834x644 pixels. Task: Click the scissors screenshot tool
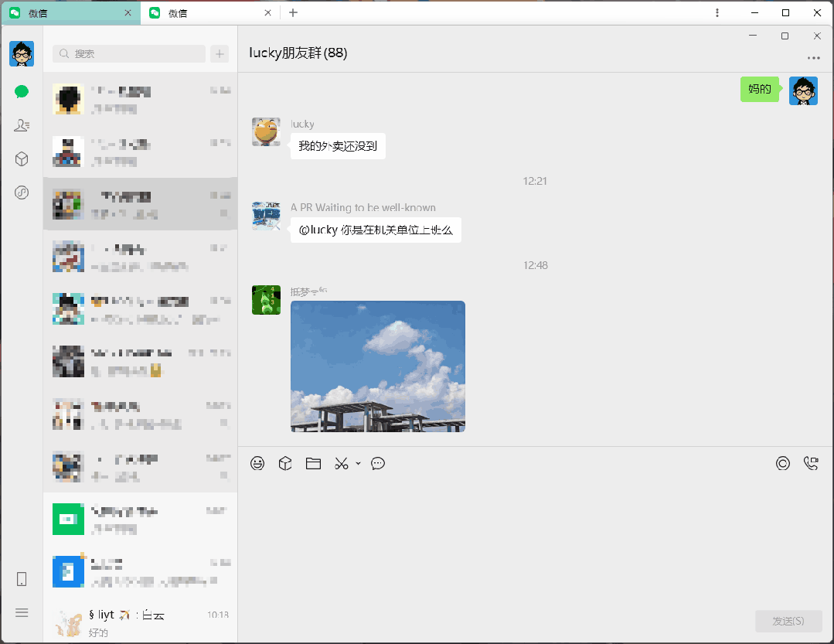[341, 464]
